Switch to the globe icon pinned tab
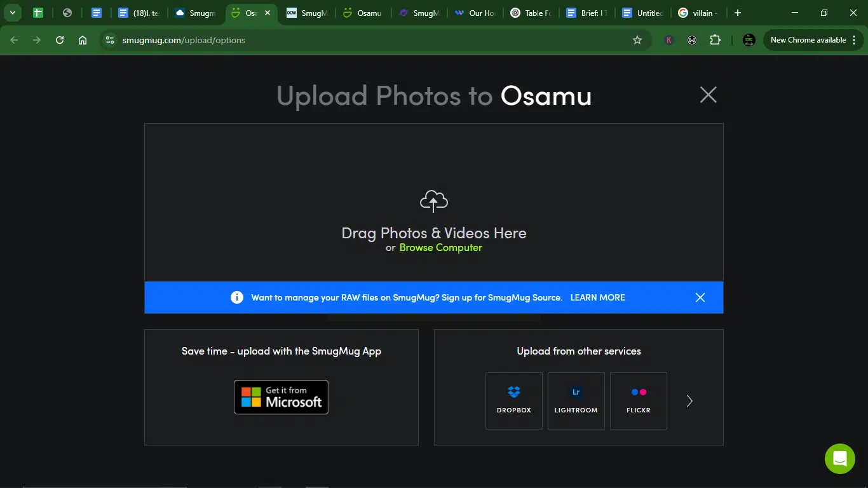This screenshot has width=868, height=488. point(67,13)
